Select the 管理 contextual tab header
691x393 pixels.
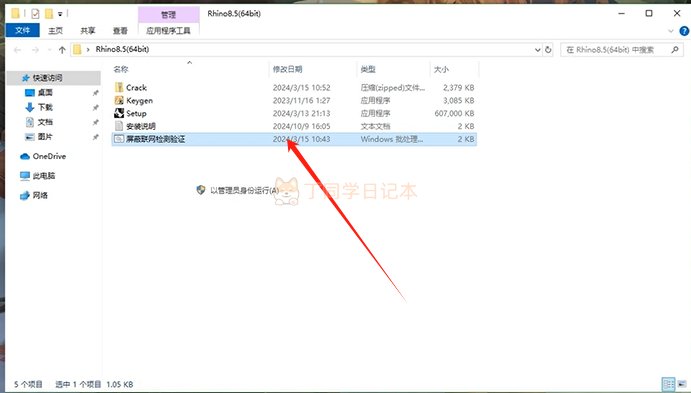point(168,15)
